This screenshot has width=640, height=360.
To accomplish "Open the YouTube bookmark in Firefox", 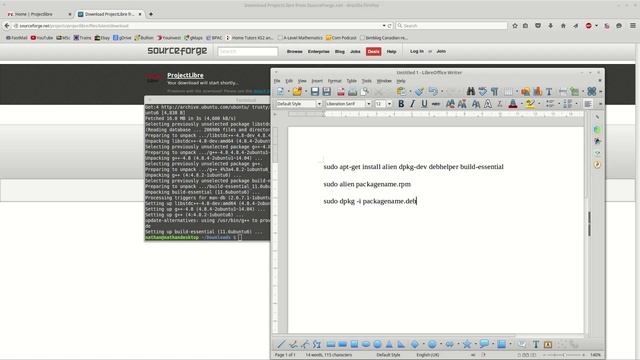I will [x=42, y=38].
